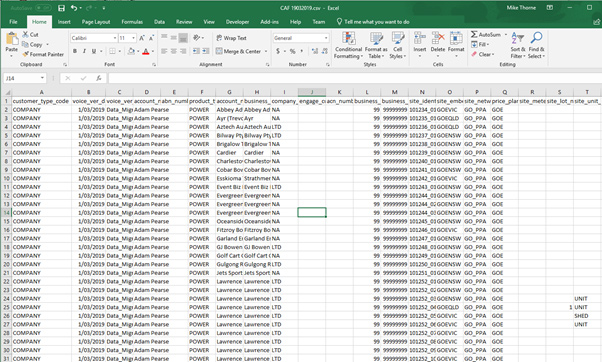Image resolution: width=602 pixels, height=362 pixels.
Task: Apply Comma Style format
Action: point(302,51)
